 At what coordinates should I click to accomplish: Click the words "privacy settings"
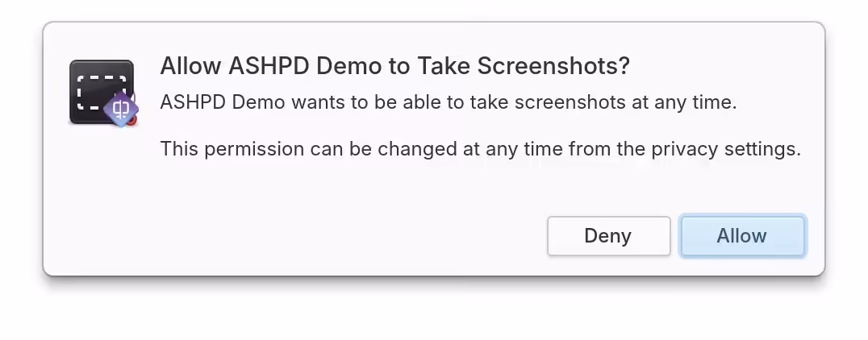(x=741, y=149)
